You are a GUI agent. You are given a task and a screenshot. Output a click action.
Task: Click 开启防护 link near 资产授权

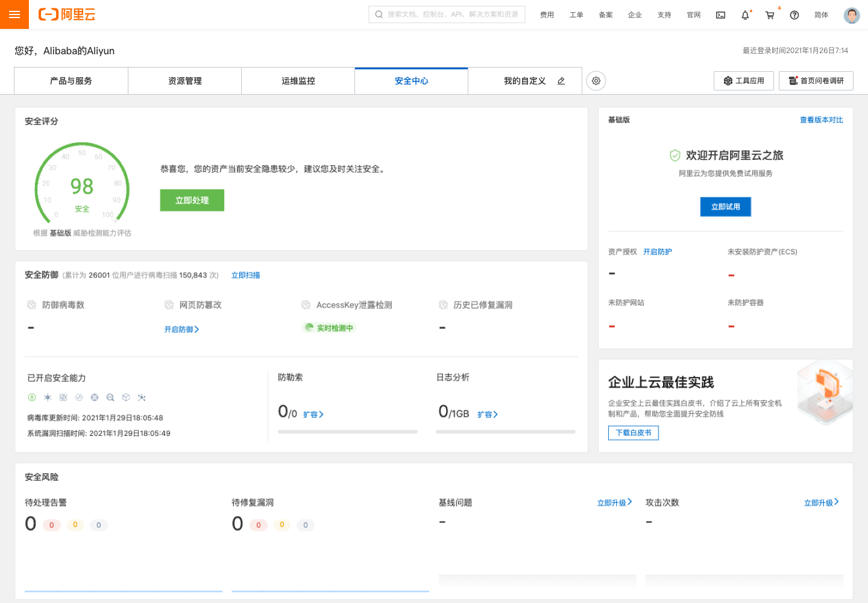click(658, 252)
